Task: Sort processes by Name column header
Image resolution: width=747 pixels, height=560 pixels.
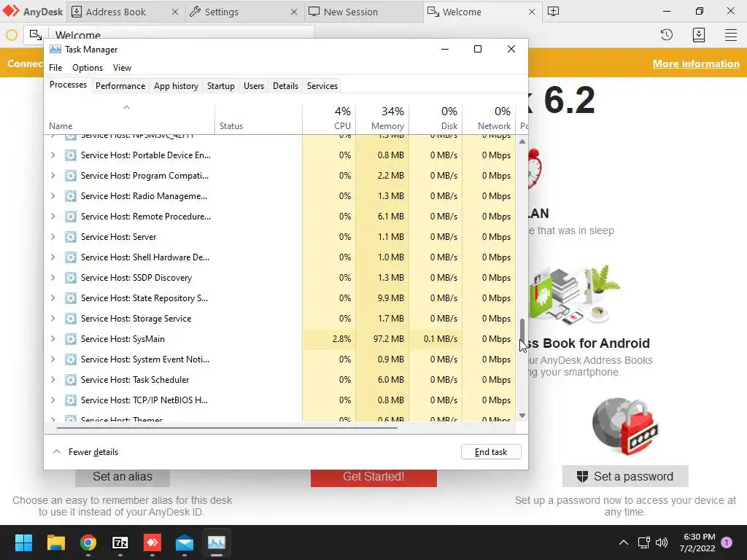Action: [x=130, y=118]
